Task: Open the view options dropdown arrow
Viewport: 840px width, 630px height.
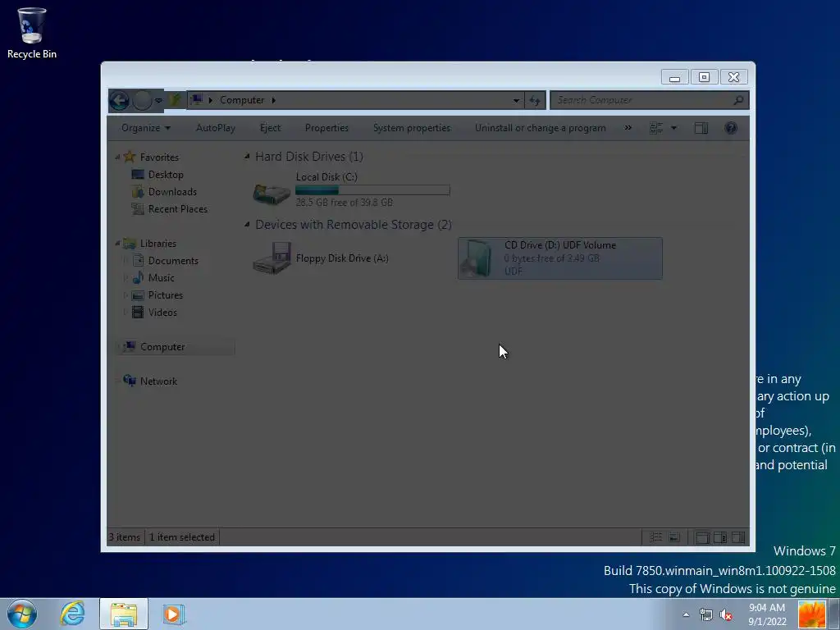Action: pyautogui.click(x=674, y=128)
